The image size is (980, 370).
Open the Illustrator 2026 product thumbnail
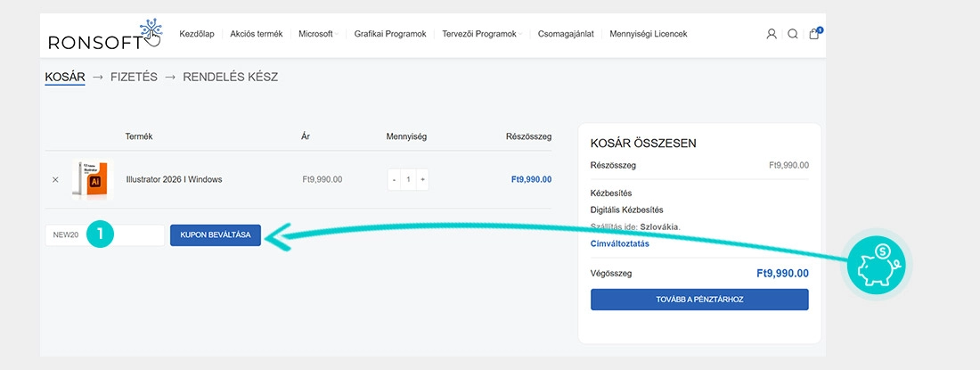[93, 179]
